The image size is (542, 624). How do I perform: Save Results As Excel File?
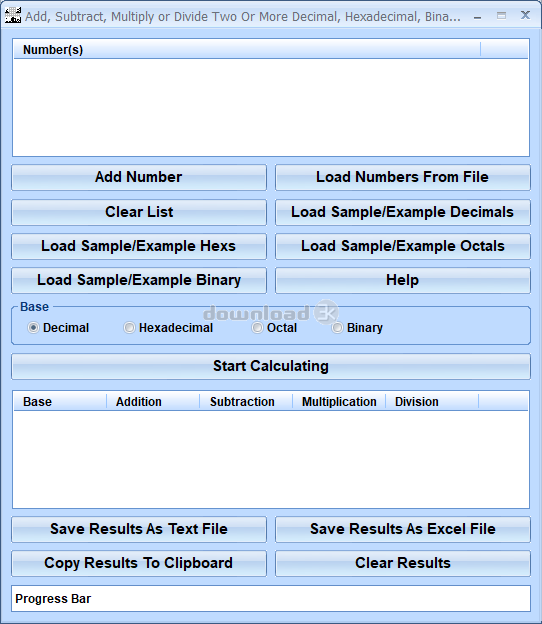403,529
